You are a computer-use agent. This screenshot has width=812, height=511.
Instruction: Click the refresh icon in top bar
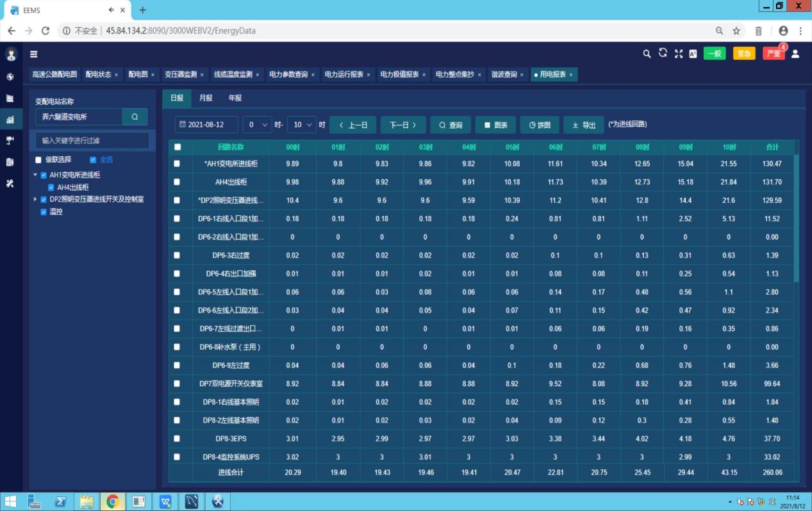[x=663, y=53]
